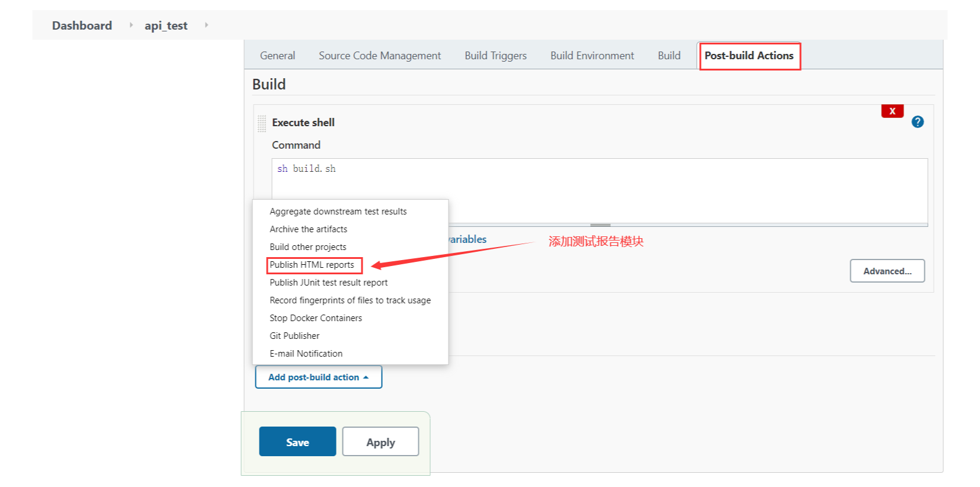Expand the Dashboard breadcrumb arrow
Viewport: 980px width, 487px height.
click(131, 25)
